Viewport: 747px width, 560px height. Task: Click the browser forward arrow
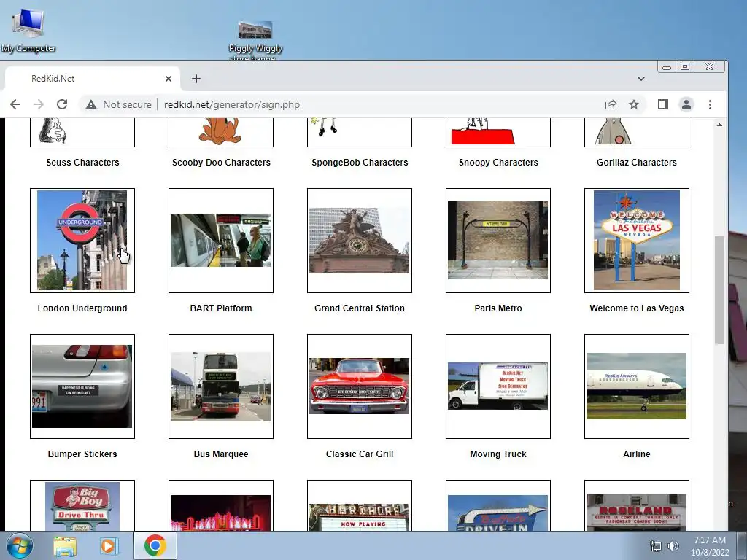(39, 104)
